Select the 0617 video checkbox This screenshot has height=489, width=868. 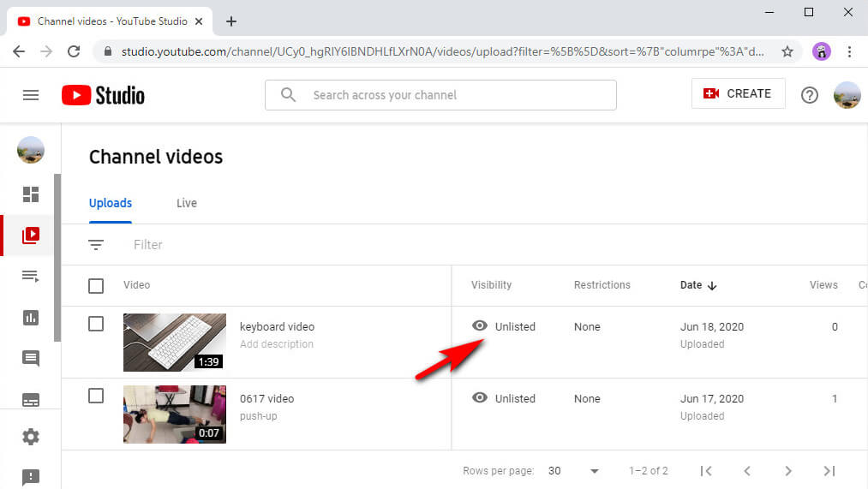click(96, 396)
